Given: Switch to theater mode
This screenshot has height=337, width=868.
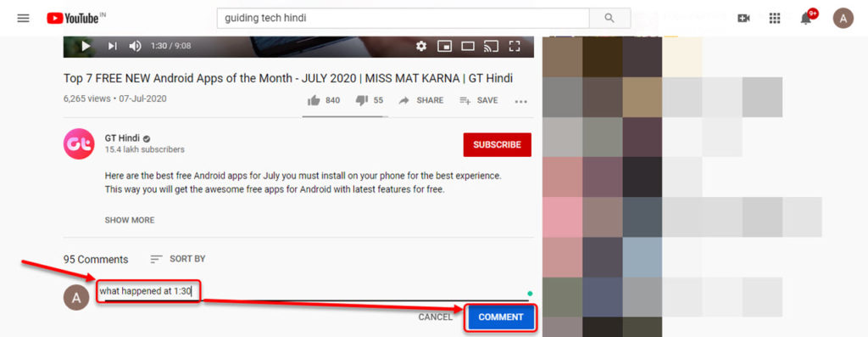Looking at the screenshot, I should pos(468,46).
